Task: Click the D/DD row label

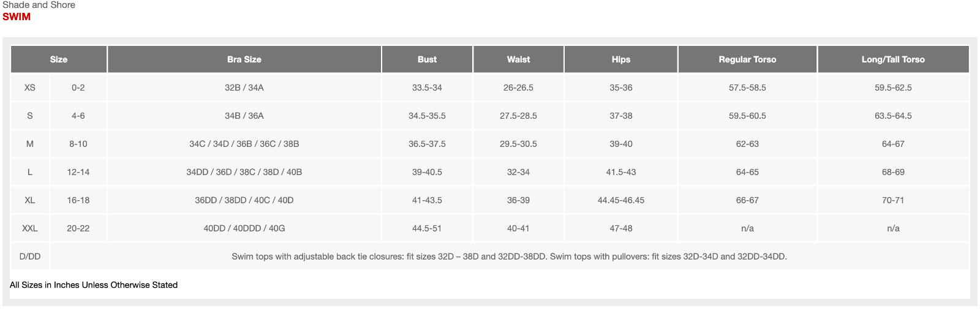Action: (30, 257)
